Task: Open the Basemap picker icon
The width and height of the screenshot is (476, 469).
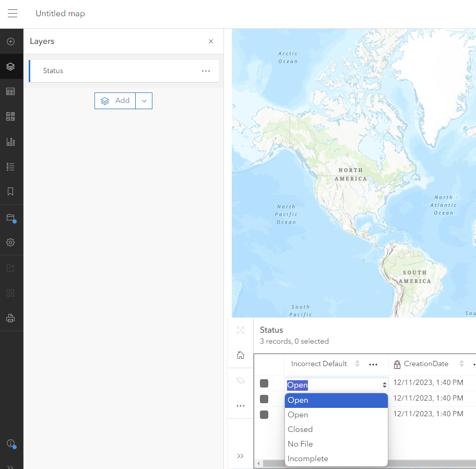Action: click(x=10, y=116)
